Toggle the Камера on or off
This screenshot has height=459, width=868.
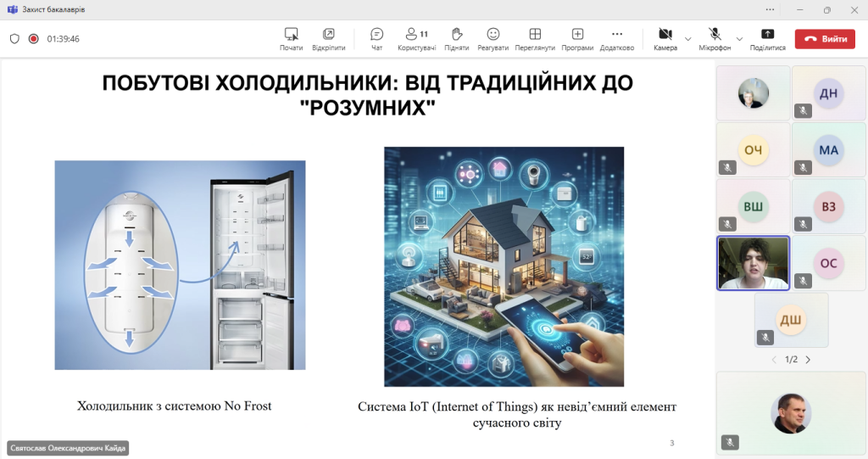665,39
